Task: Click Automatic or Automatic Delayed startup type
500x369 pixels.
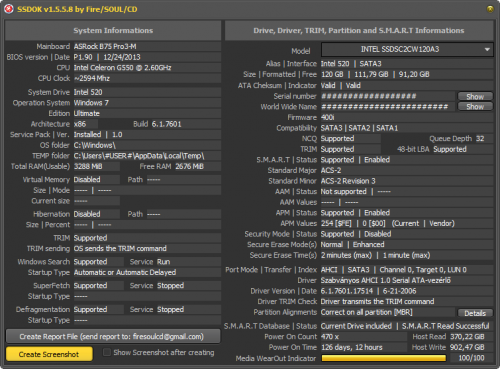Action: tap(125, 272)
